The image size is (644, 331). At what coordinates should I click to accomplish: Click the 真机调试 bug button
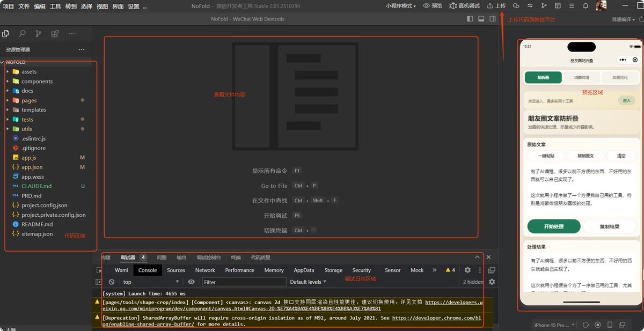(x=464, y=6)
